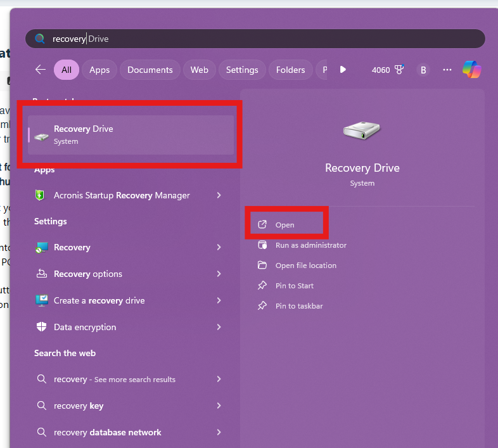Click the Pin to Start pin icon
This screenshot has height=448, width=498.
click(x=262, y=285)
